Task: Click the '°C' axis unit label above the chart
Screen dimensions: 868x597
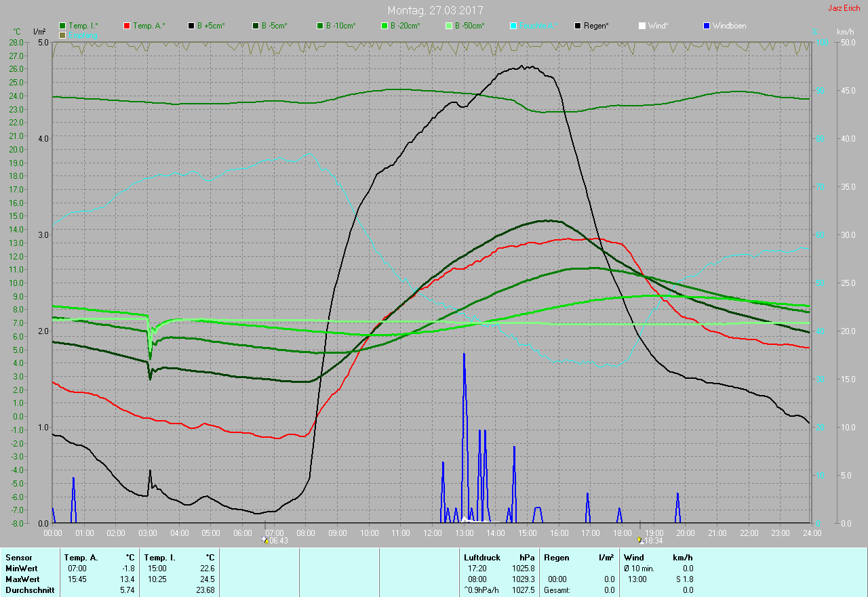Action: click(x=17, y=32)
